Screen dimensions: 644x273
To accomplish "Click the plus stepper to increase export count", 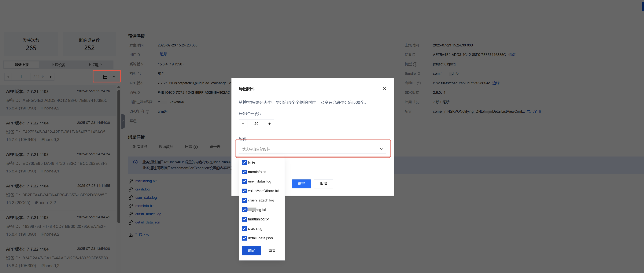I will pyautogui.click(x=269, y=124).
